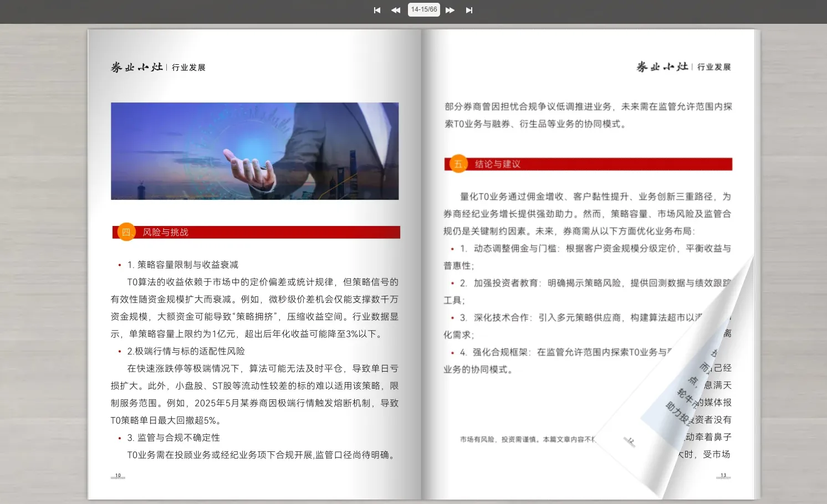Click the 券业小灶 logo on right page
The image size is (827, 504).
click(x=662, y=67)
